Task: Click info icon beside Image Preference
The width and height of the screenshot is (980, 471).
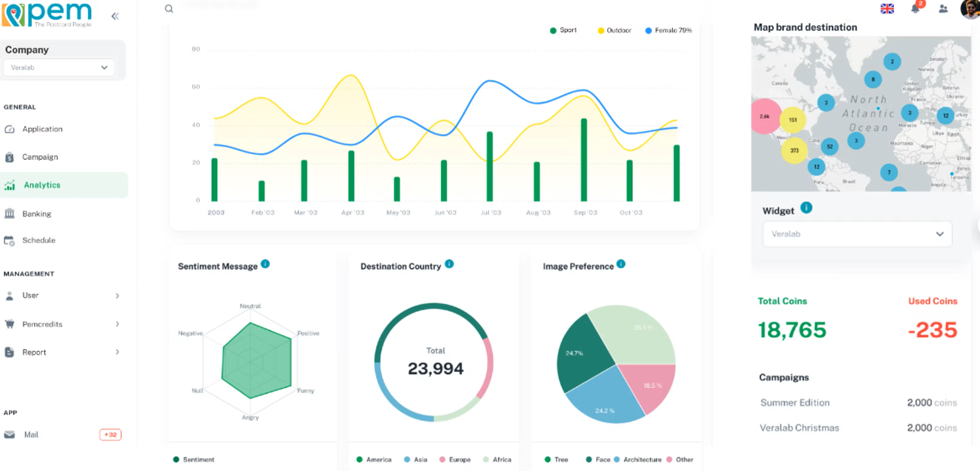Action: coord(621,264)
